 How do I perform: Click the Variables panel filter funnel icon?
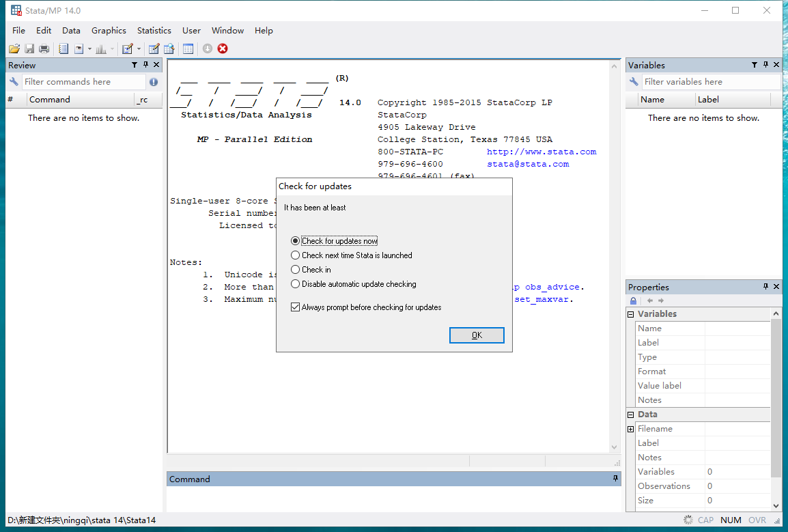pos(755,65)
